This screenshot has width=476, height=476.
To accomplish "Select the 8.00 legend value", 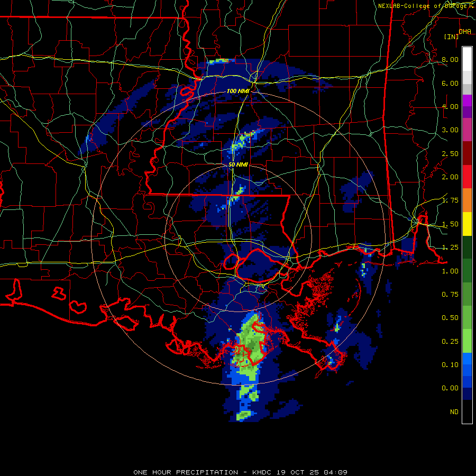I will pyautogui.click(x=450, y=59).
